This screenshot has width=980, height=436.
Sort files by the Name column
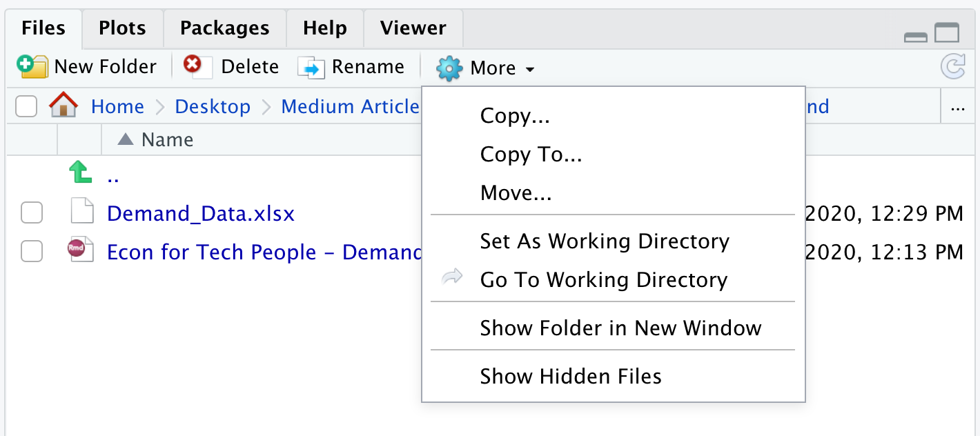[166, 139]
